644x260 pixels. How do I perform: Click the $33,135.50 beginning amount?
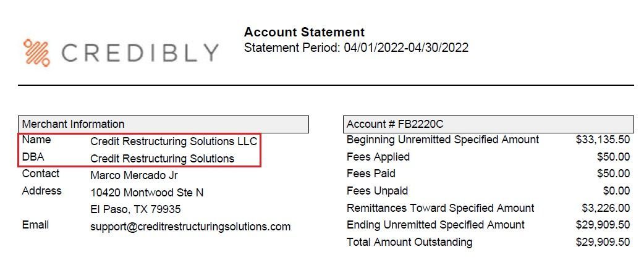tap(603, 140)
